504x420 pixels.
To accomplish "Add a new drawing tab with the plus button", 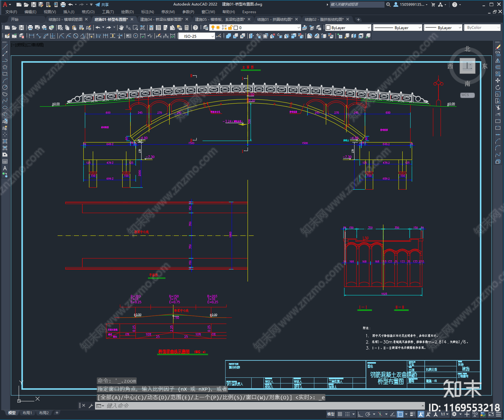I will (x=358, y=20).
